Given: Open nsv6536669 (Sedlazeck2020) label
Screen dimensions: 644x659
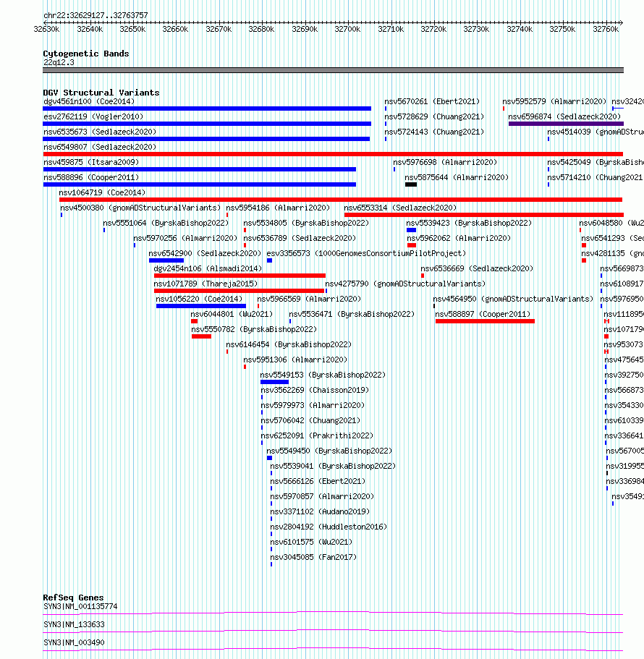Looking at the screenshot, I should pos(477,268).
